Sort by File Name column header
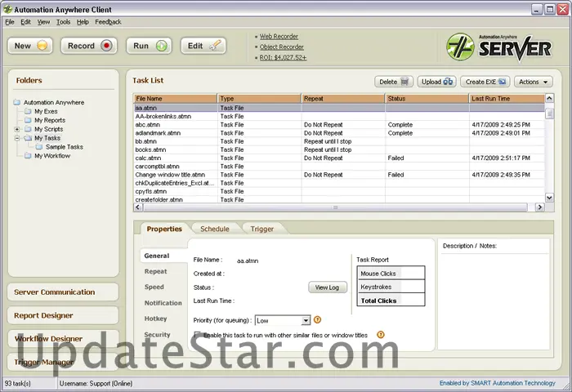 [176, 99]
